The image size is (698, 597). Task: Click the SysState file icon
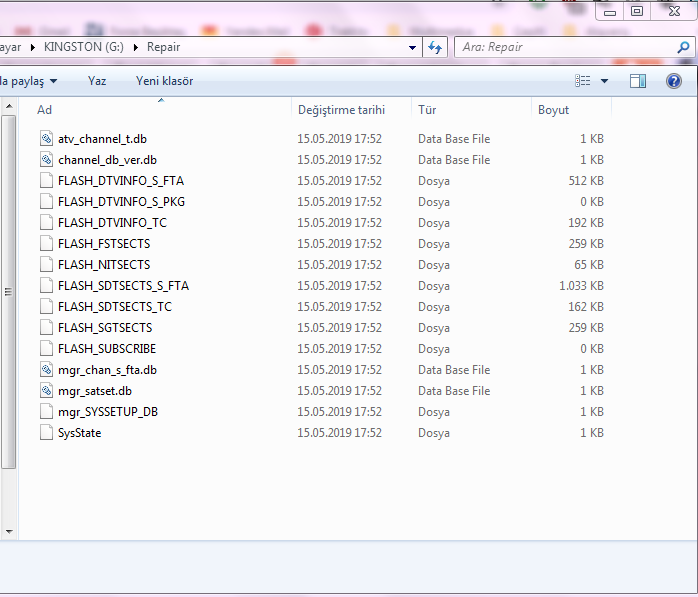[x=46, y=432]
